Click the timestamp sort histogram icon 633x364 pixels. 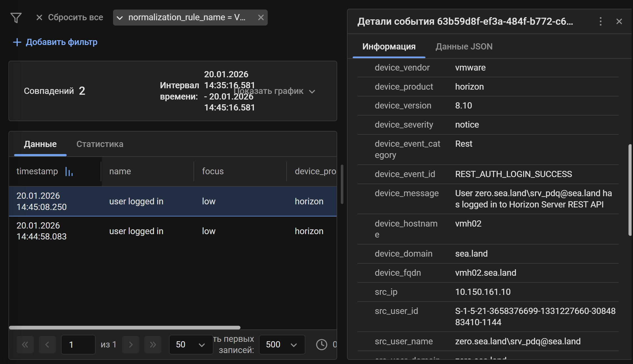point(69,172)
